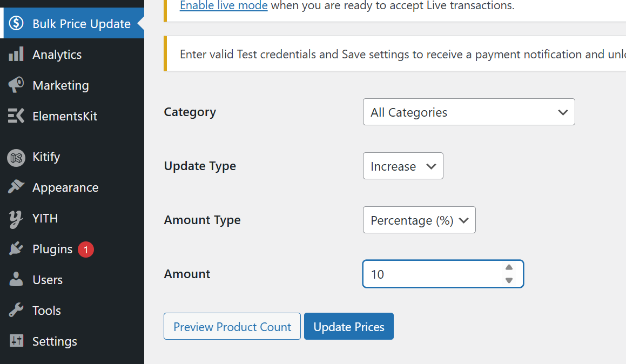This screenshot has height=364, width=626.
Task: Click into the Amount number field
Action: click(x=432, y=274)
